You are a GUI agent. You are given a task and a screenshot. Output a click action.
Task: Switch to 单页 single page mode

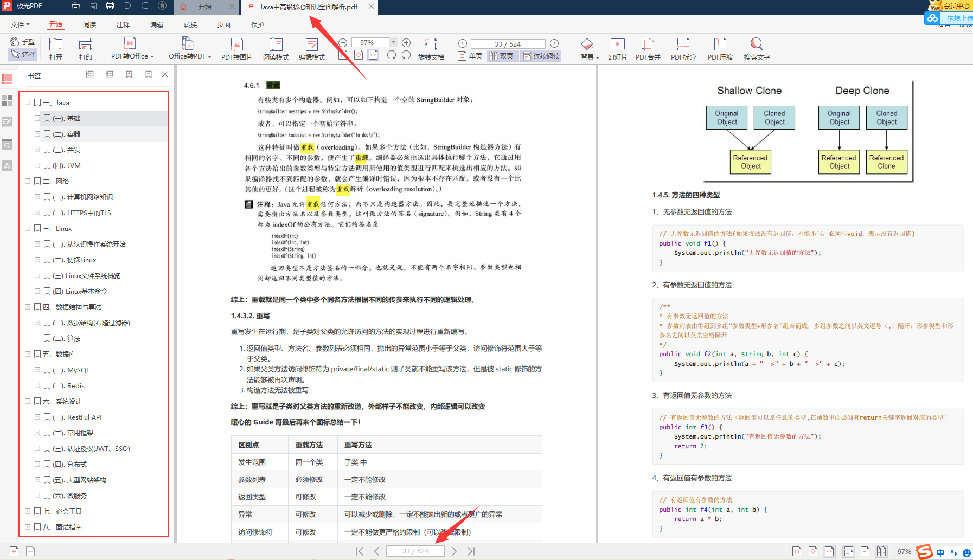click(469, 55)
